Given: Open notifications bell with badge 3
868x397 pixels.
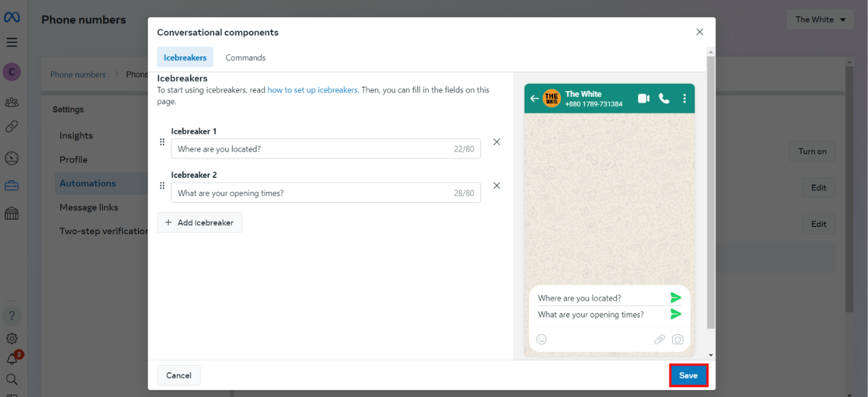Looking at the screenshot, I should pos(13,358).
